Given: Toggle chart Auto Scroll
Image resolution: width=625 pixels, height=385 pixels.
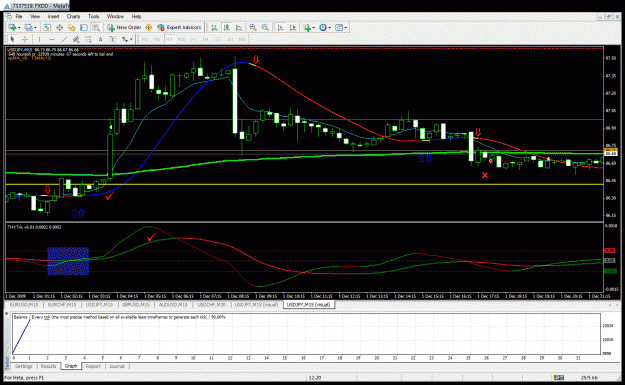Looking at the screenshot, I should [280, 28].
